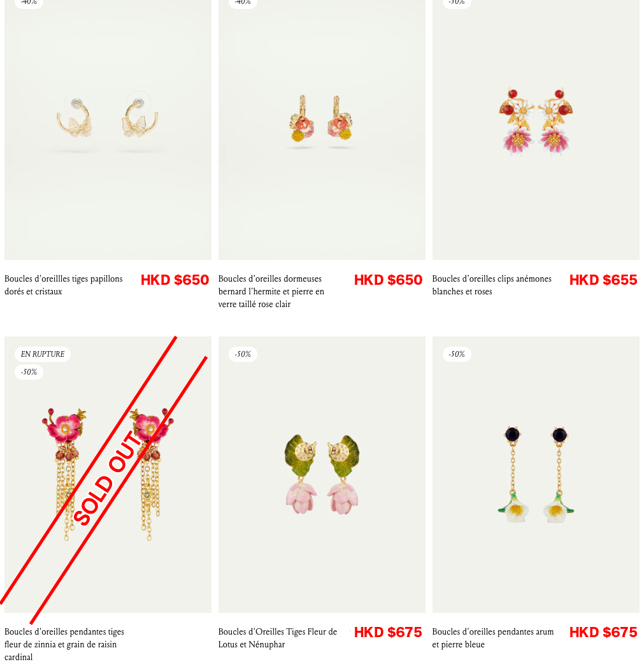Open the sold out zinnia flower earrings image

108,475
